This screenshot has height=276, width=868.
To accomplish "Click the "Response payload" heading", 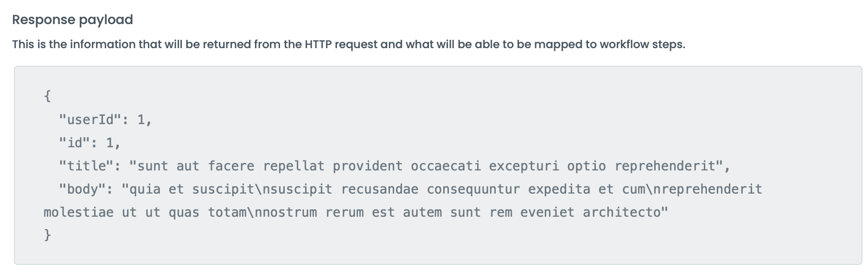I will tap(72, 20).
